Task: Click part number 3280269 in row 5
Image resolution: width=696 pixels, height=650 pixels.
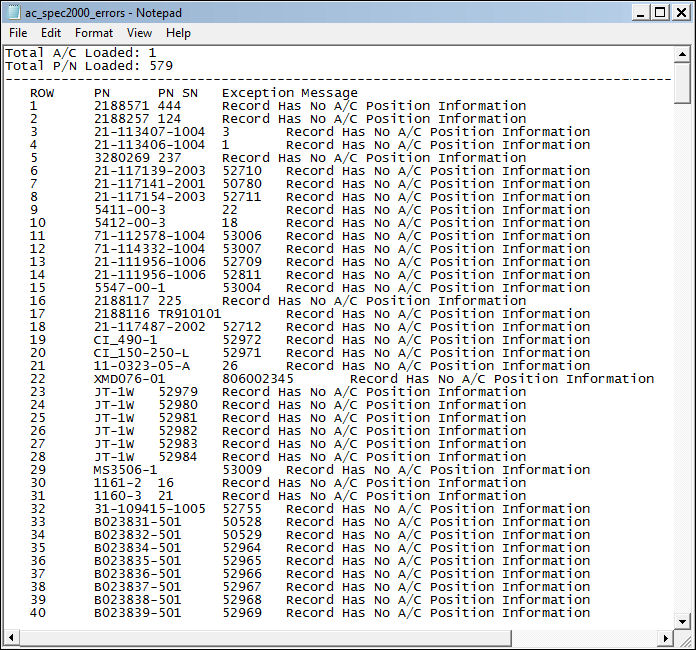Action: tap(122, 158)
